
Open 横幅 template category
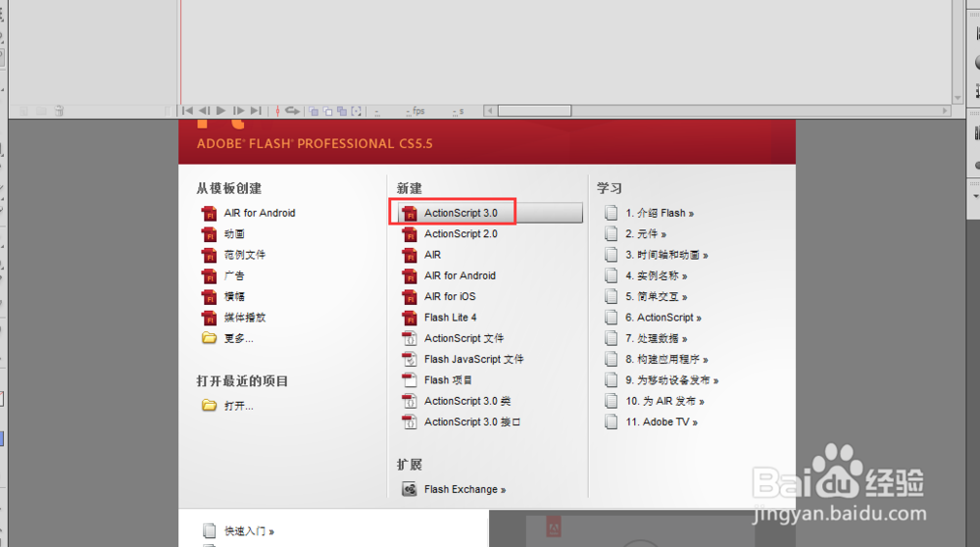click(234, 296)
